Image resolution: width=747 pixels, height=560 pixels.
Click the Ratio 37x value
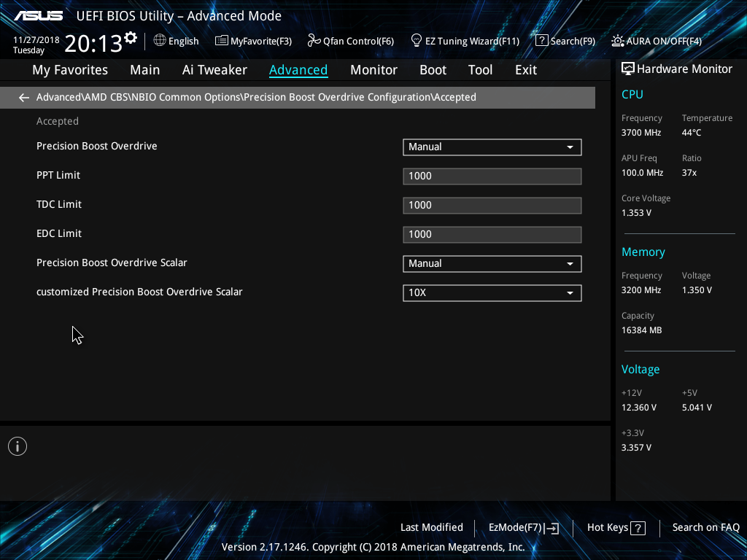tap(689, 173)
